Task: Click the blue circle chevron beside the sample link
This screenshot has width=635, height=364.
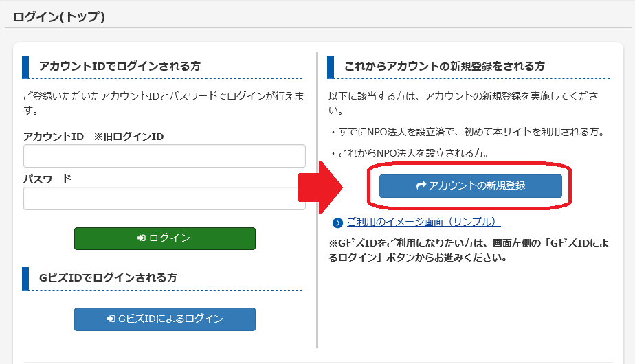Action: tap(337, 223)
